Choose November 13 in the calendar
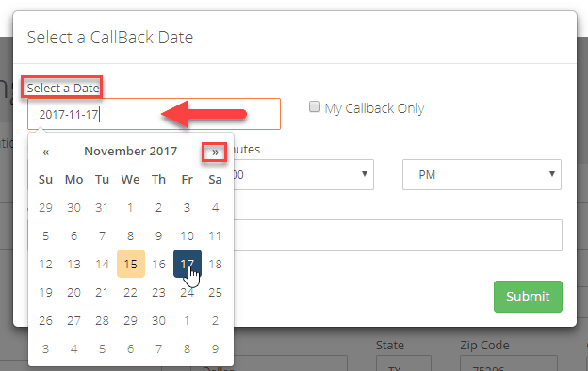Viewport: 588px width, 371px height. point(73,264)
